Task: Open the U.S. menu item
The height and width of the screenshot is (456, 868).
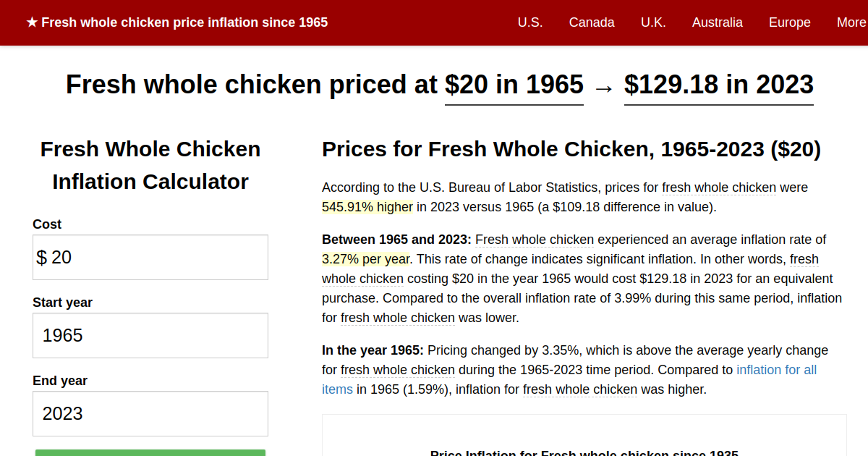Action: coord(530,22)
